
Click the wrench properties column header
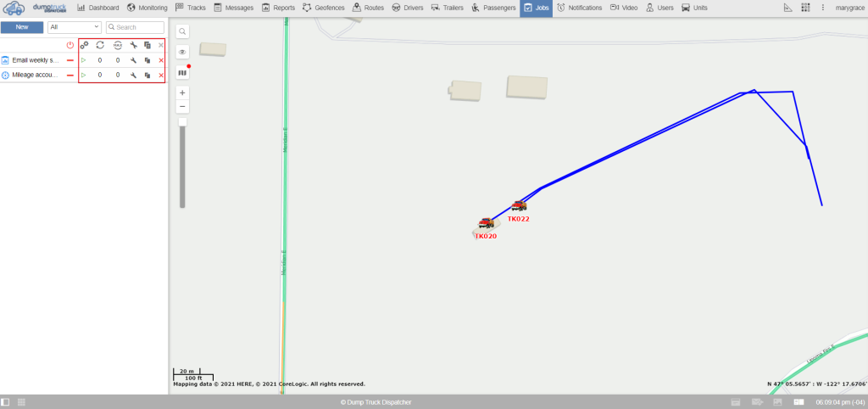[133, 45]
